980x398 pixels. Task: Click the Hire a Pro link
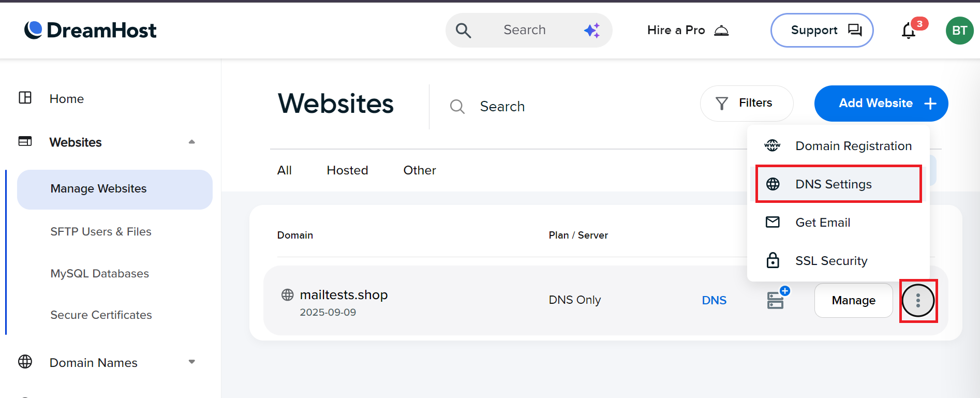pyautogui.click(x=688, y=31)
